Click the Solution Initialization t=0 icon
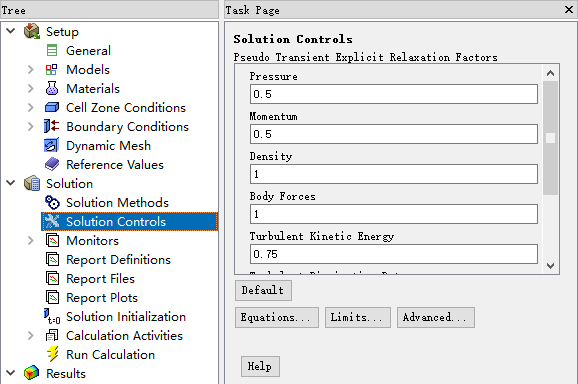The height and width of the screenshot is (384, 578). [x=52, y=317]
